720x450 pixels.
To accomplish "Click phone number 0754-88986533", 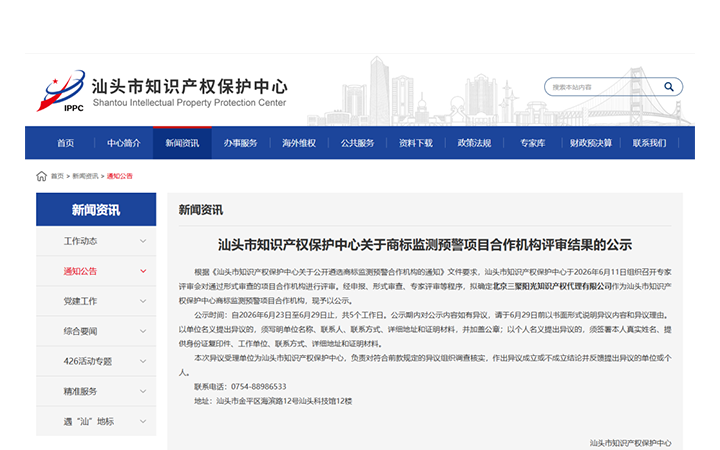I will point(259,387).
